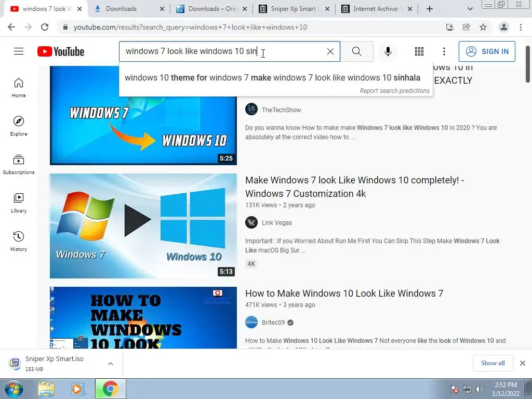532x399 pixels.
Task: Open a new tab with plus button
Action: coord(430,9)
